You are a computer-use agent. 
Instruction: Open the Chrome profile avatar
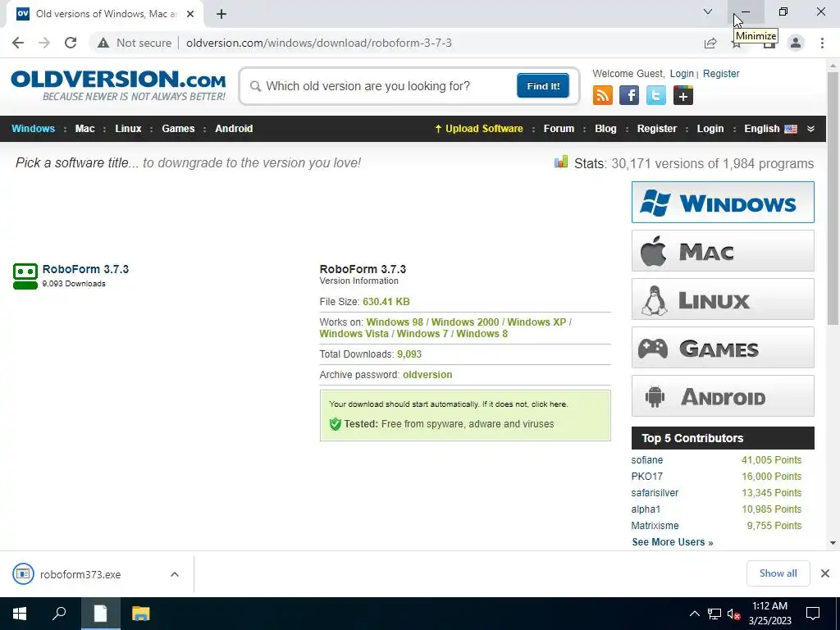(x=796, y=43)
